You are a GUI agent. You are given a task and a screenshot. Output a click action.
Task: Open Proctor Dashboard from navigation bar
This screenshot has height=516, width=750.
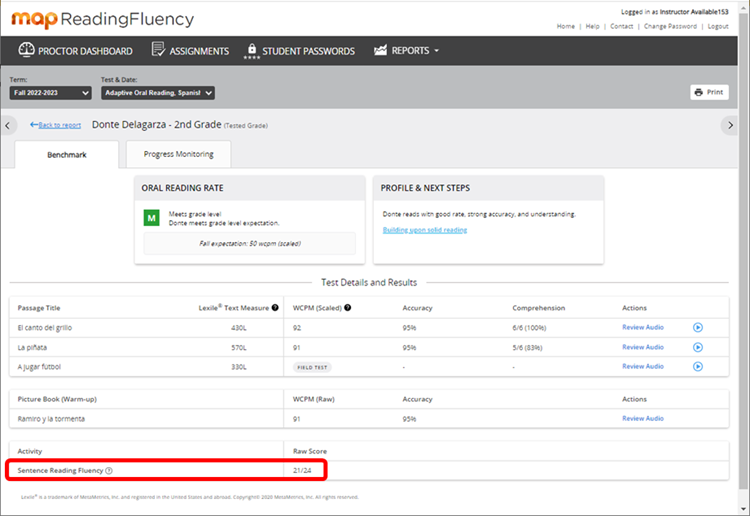tap(76, 51)
